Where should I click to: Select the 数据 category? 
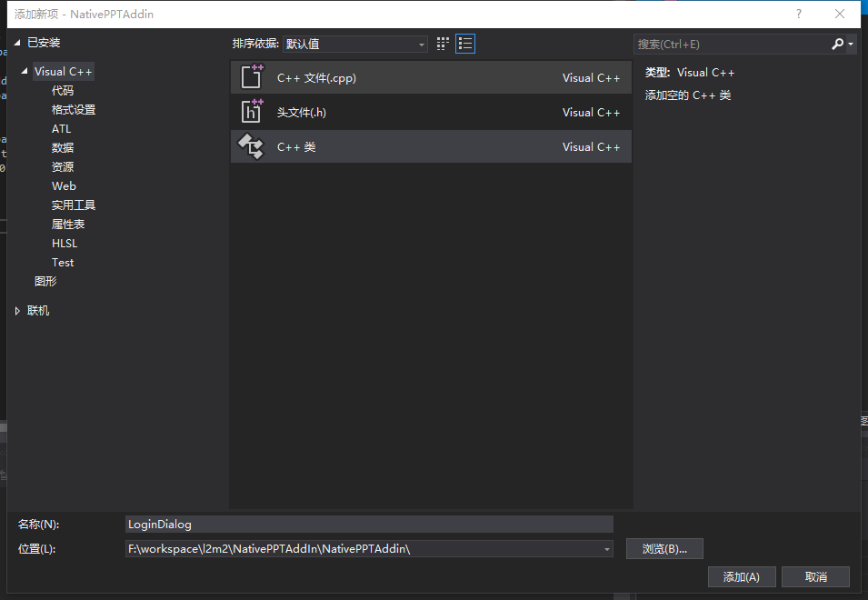63,148
